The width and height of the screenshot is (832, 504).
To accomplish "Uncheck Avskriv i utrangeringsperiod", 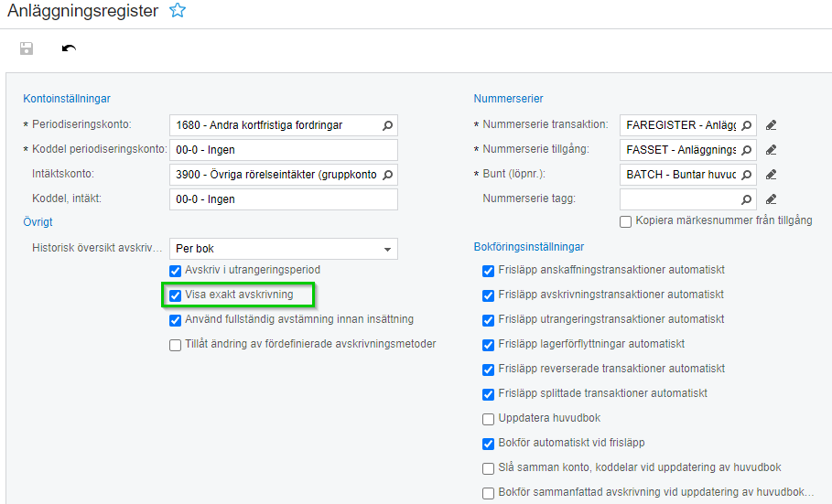I will [x=175, y=271].
